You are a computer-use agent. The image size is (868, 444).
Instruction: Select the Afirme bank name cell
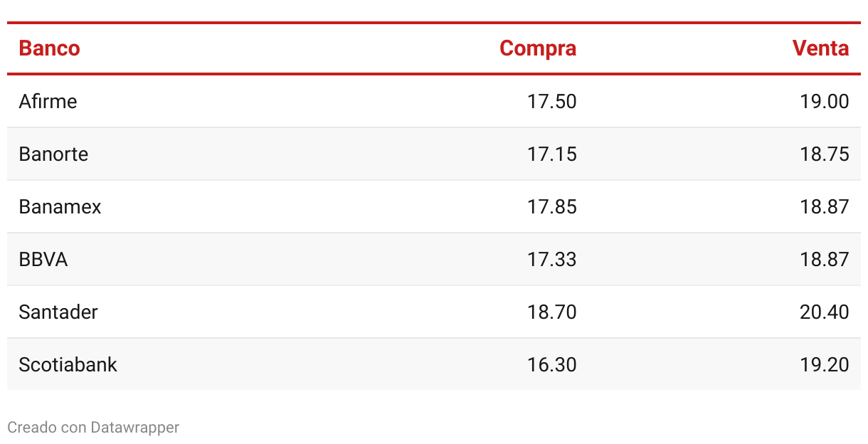tap(48, 101)
